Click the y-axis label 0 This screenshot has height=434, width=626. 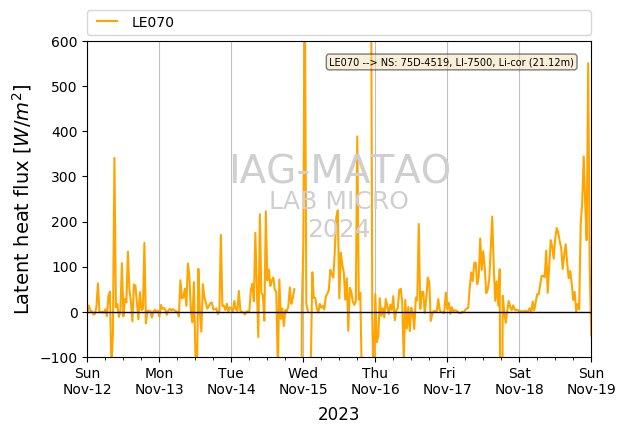pos(73,313)
